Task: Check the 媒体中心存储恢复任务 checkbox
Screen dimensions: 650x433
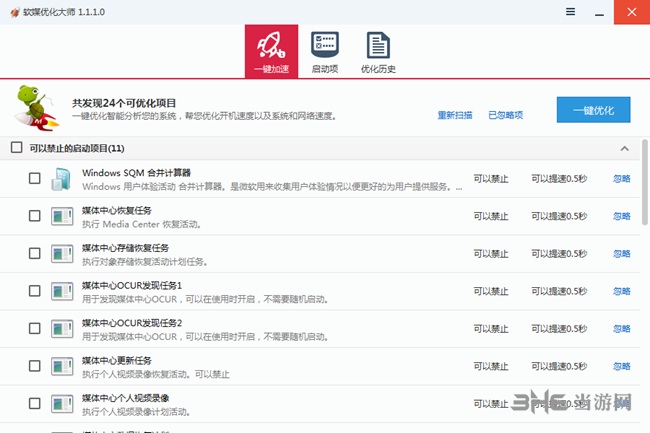Action: (35, 254)
